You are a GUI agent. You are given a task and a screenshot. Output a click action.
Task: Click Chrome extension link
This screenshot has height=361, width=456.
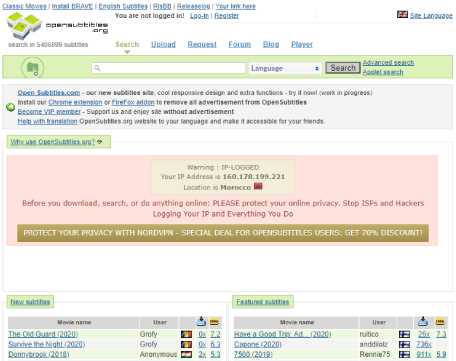(75, 102)
